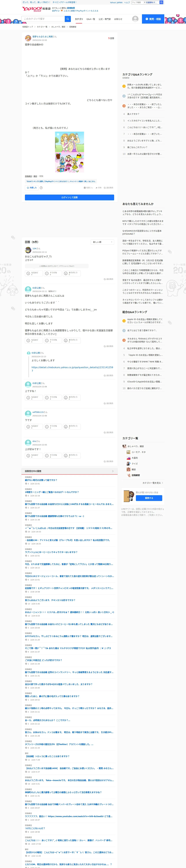Click the おしゃべり、雑談 category thumbnail icon

coord(124,446)
